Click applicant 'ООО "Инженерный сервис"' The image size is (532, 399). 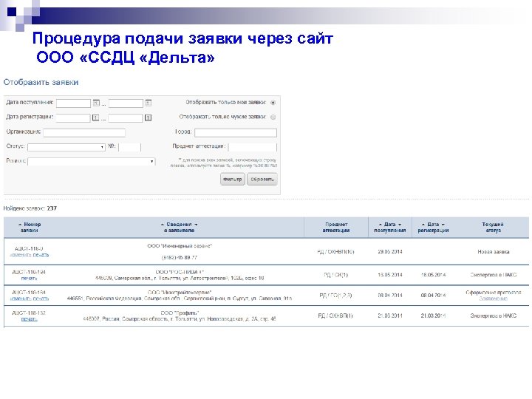(180, 246)
